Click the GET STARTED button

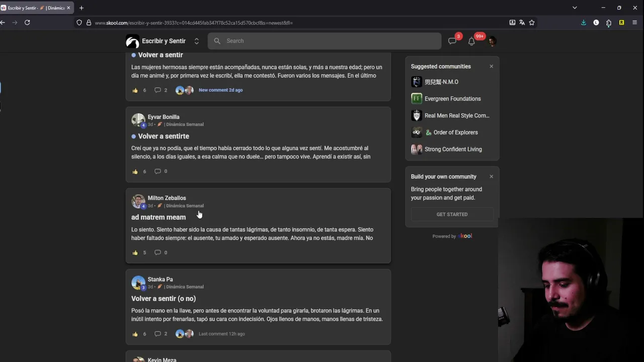452,214
